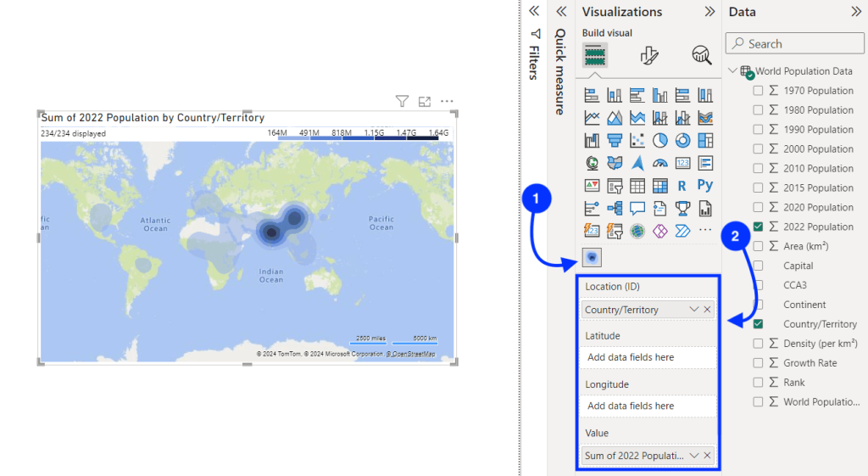The height and width of the screenshot is (476, 868).
Task: Select the 100% stacked column chart visual
Action: pyautogui.click(x=705, y=95)
